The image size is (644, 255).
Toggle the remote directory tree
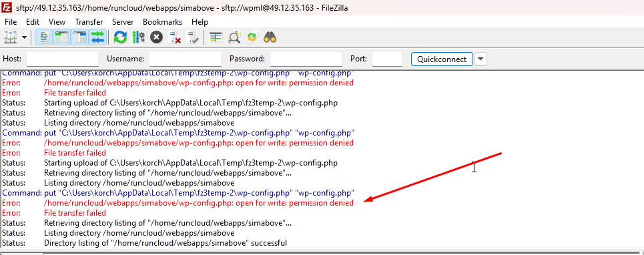pos(80,38)
